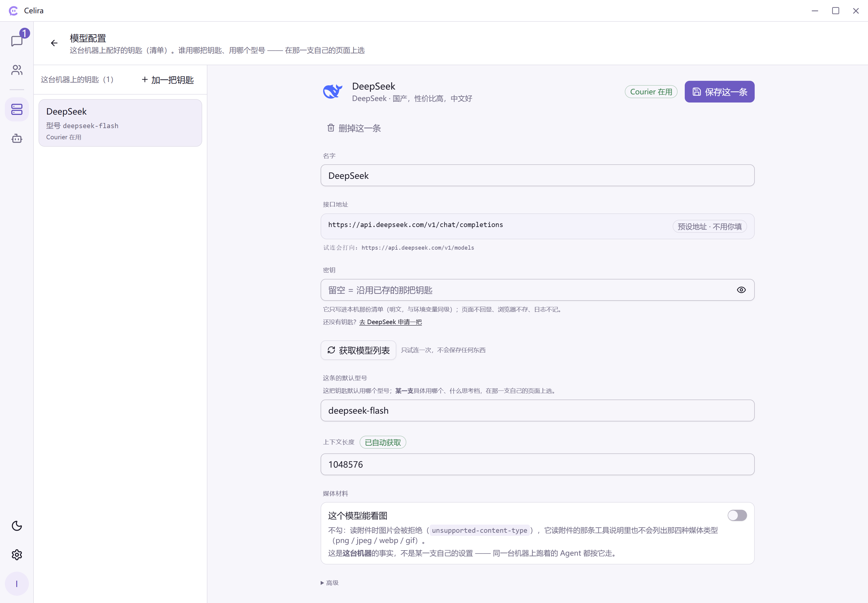Focus the 密钥 key input field
Screen dimensions: 868x603
(x=537, y=290)
